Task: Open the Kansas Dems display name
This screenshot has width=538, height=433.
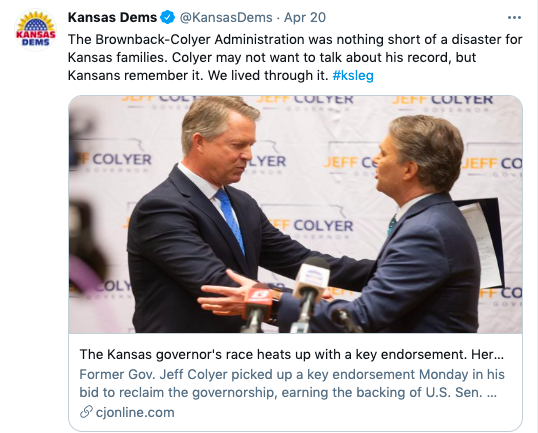Action: coord(112,17)
